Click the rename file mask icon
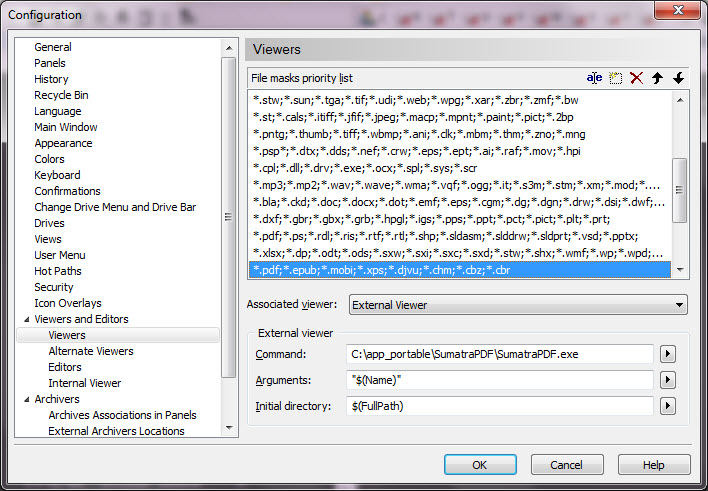The width and height of the screenshot is (708, 491). [595, 78]
